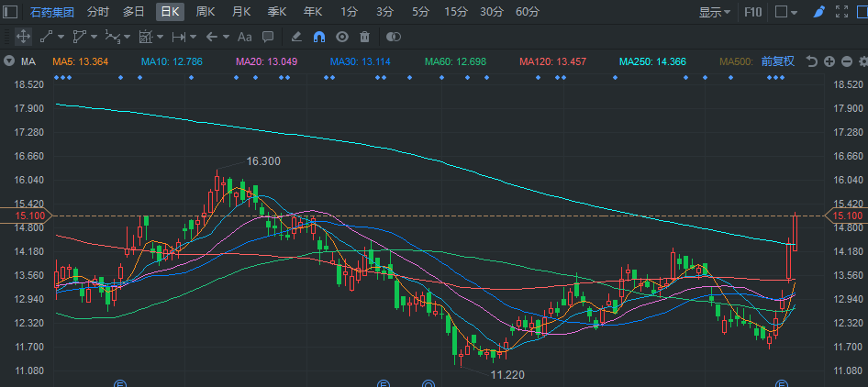Click the 前复权 adjustment link
This screenshot has height=387, width=868.
point(778,61)
